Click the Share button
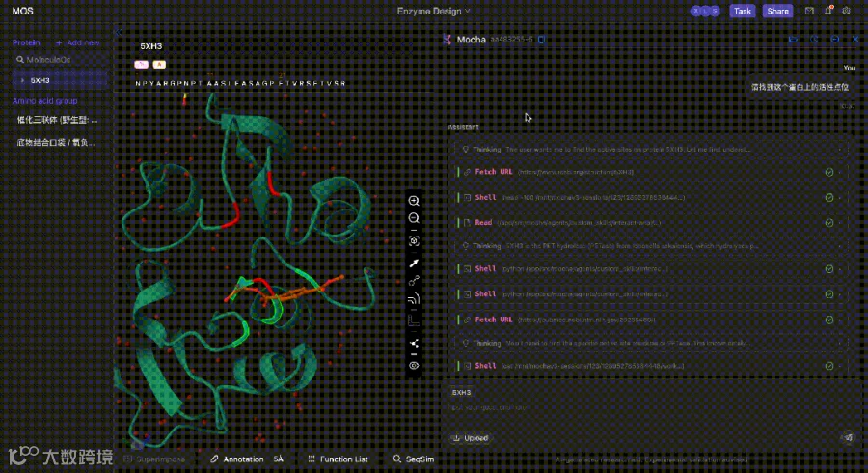Viewport: 868px width, 473px height. [777, 11]
